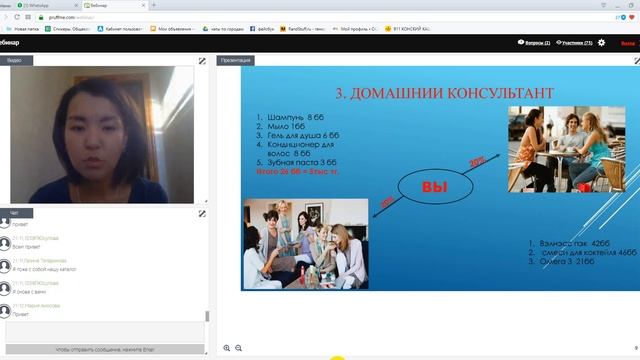Click the chat scrollbar thumb
The image size is (640, 360).
[x=207, y=316]
